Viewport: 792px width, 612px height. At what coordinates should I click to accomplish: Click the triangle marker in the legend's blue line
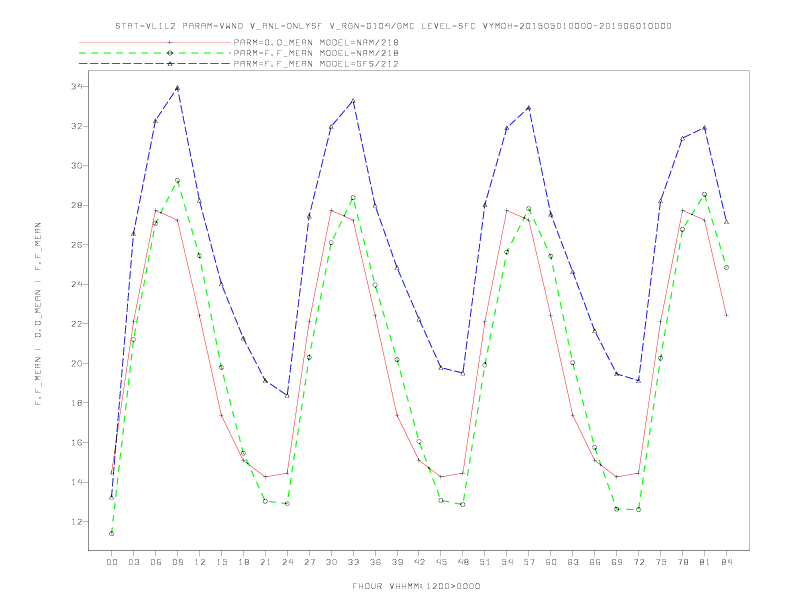coord(170,64)
